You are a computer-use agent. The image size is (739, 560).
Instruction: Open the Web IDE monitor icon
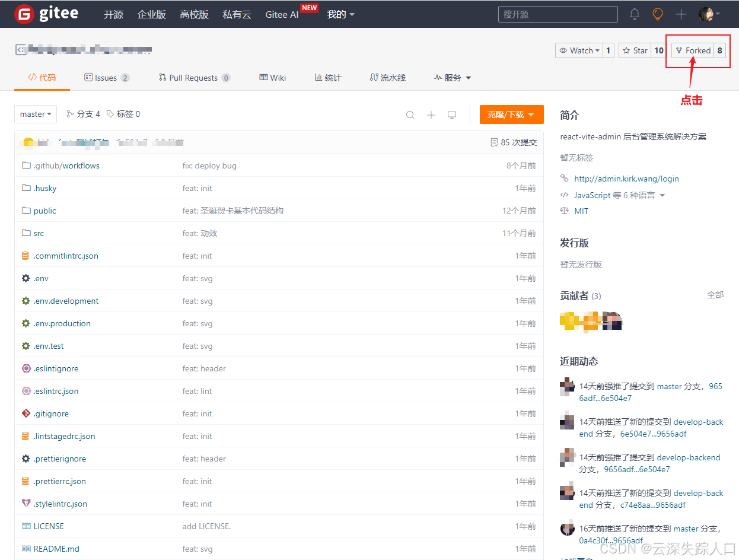452,115
